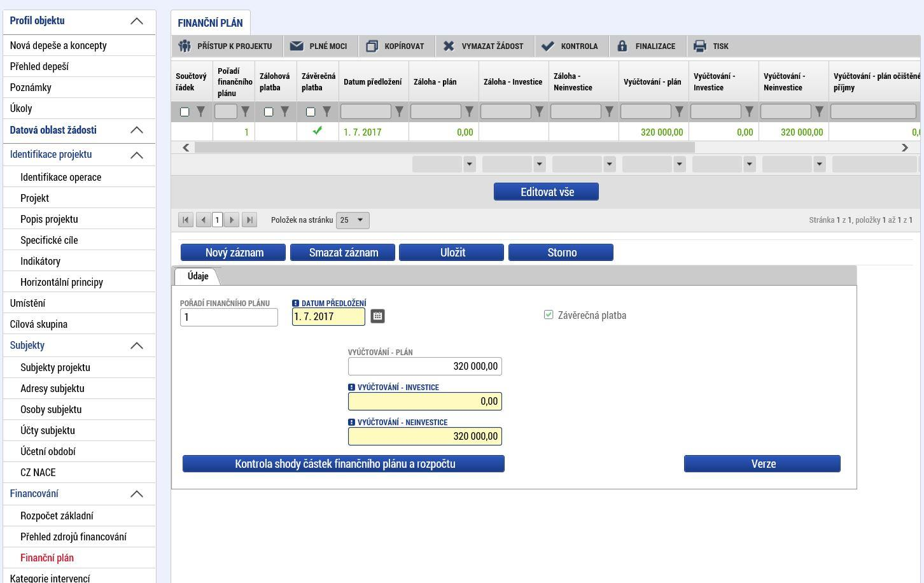This screenshot has height=583, width=924.
Task: Click filter funnel for Vyúčtování - plán column
Action: (x=679, y=112)
